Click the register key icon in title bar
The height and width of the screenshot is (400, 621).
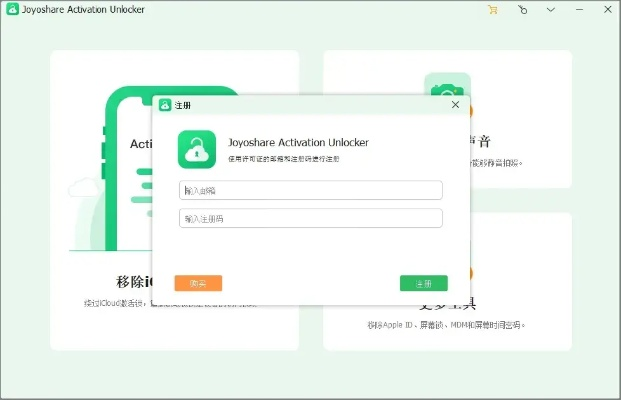coord(522,10)
